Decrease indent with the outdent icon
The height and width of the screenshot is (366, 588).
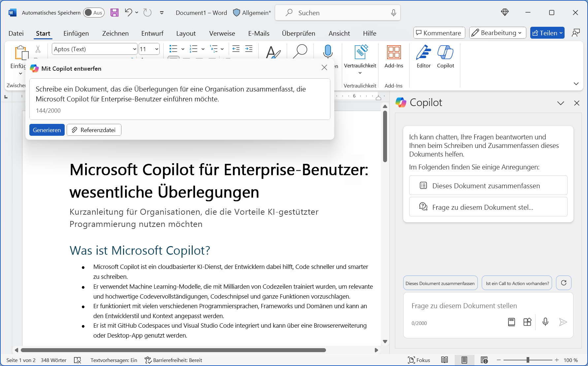236,49
